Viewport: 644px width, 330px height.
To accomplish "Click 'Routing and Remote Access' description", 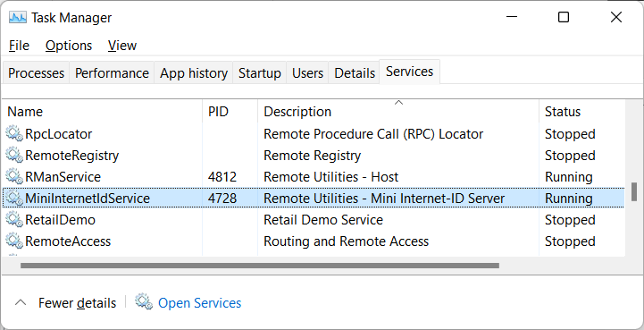I will pos(347,241).
